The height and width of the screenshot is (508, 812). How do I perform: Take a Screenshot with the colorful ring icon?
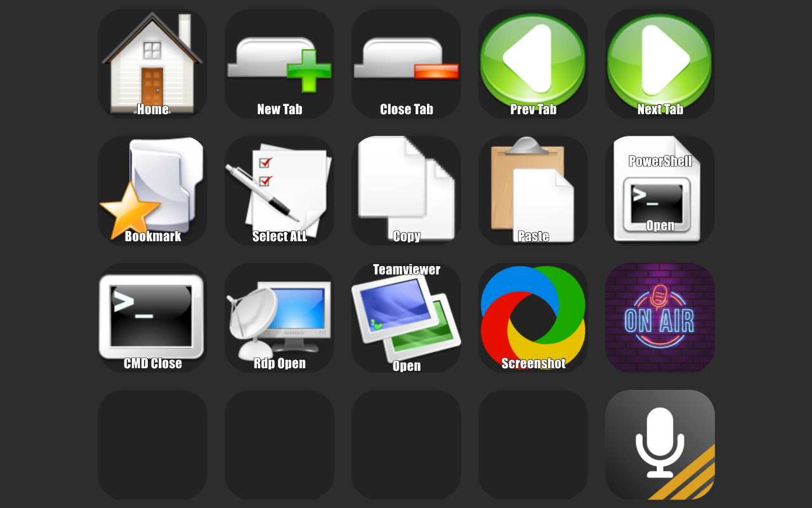point(533,317)
